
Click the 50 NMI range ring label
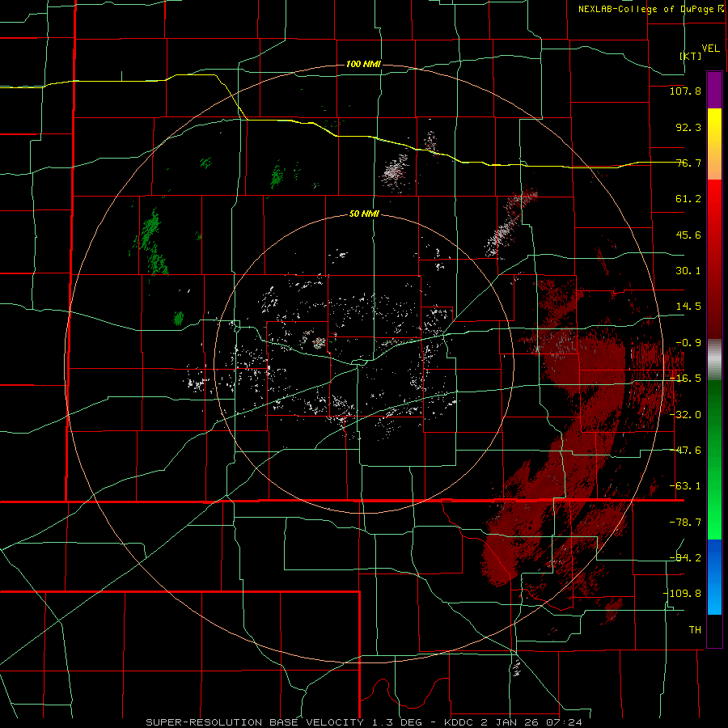(364, 214)
